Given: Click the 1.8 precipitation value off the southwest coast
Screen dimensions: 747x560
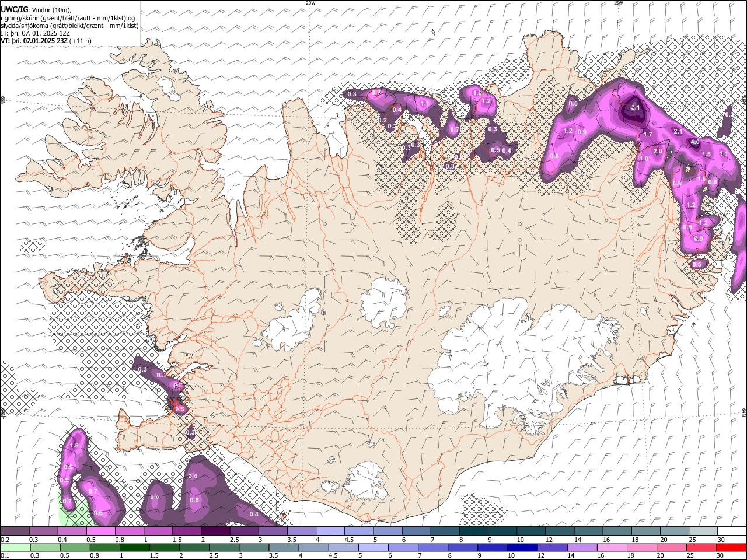Looking at the screenshot, I should 74,446.
